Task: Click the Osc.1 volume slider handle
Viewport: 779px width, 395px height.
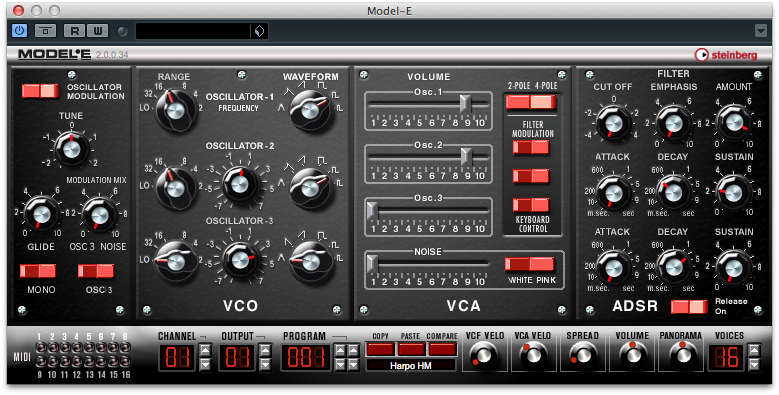Action: tap(466, 103)
